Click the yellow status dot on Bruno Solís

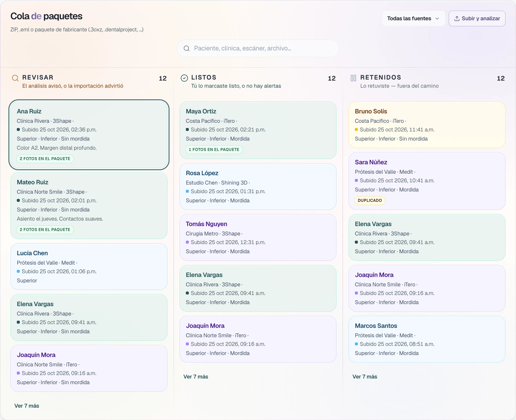356,129
